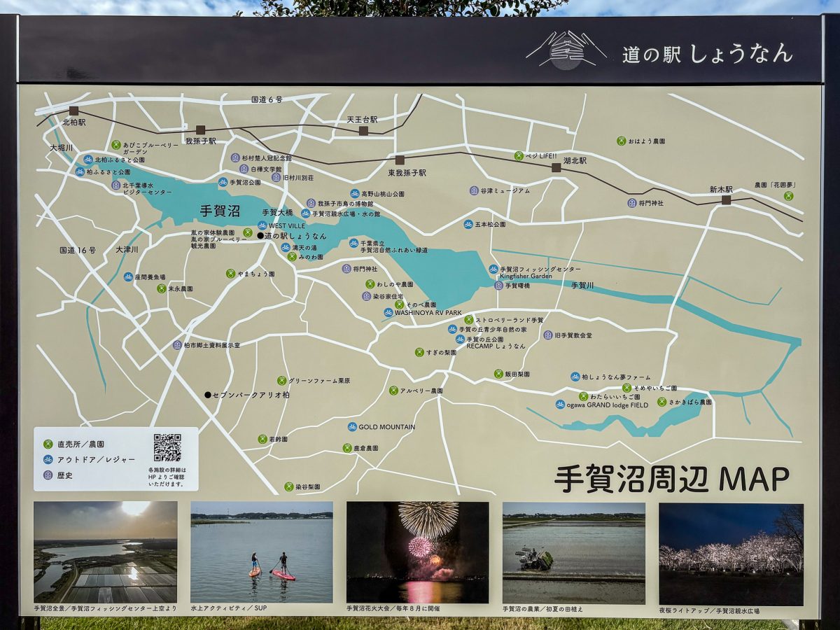Screen dimensions: 840x630
Task: Click the 湖北駅 station square
Action: [556, 167]
